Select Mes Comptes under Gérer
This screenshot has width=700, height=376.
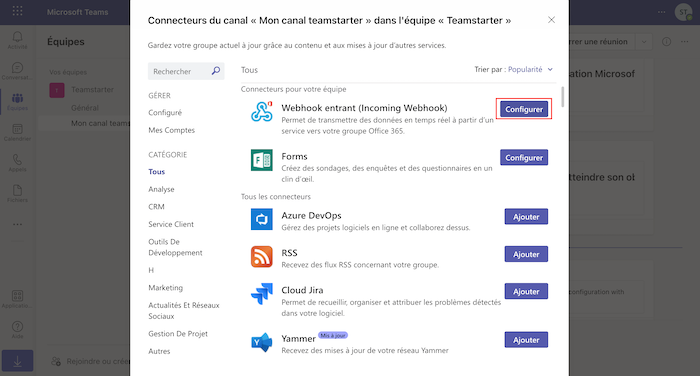[171, 130]
